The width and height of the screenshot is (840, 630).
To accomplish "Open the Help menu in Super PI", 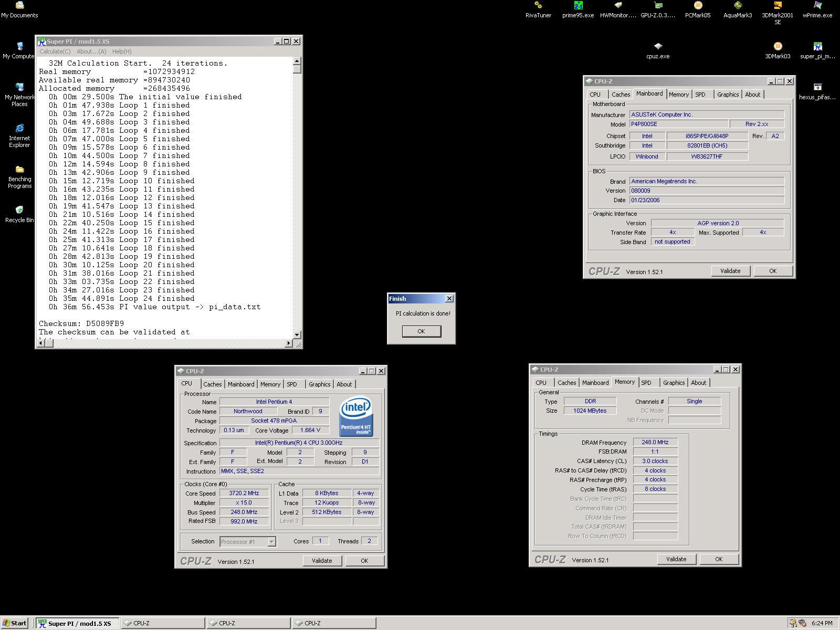I will [x=122, y=51].
